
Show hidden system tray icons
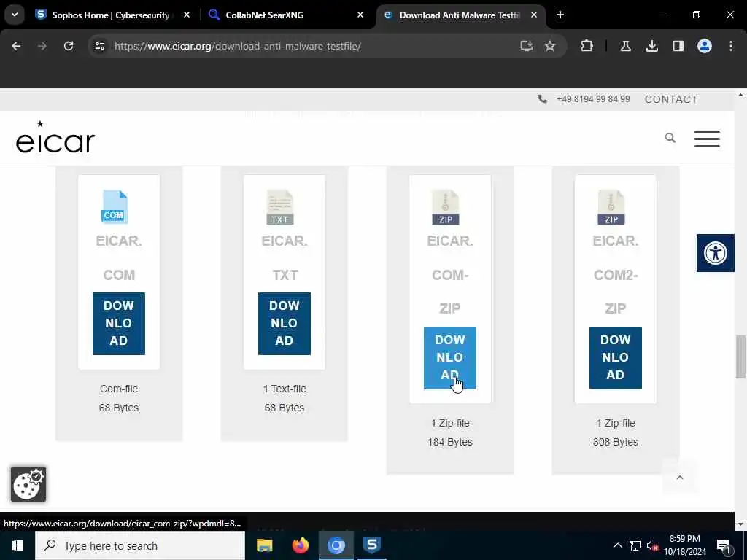pyautogui.click(x=617, y=545)
